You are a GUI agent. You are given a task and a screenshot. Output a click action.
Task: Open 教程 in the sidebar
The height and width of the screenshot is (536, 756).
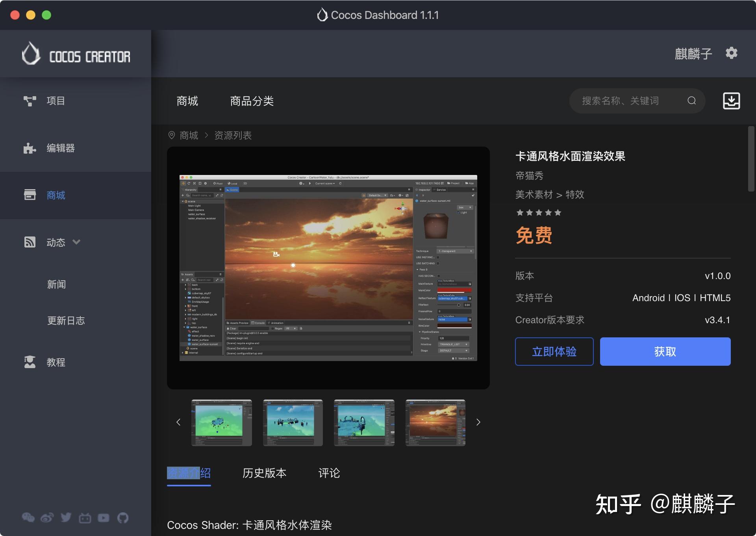click(56, 362)
